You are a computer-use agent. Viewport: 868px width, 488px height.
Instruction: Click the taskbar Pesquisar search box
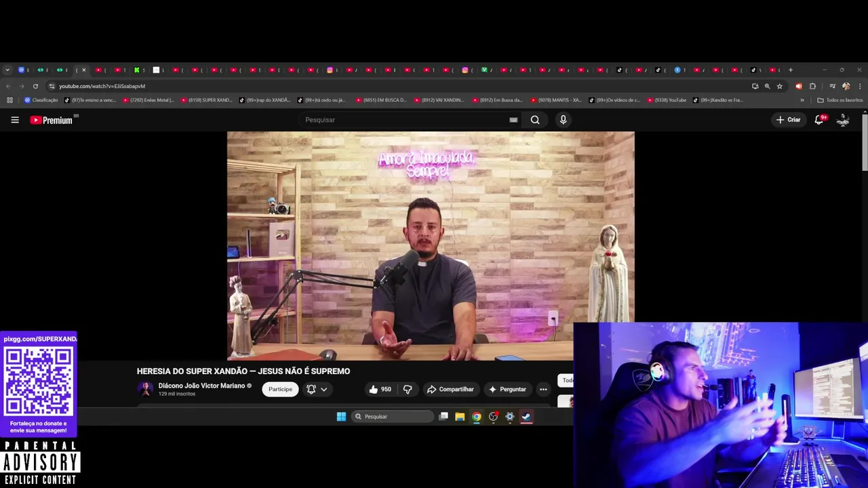393,417
